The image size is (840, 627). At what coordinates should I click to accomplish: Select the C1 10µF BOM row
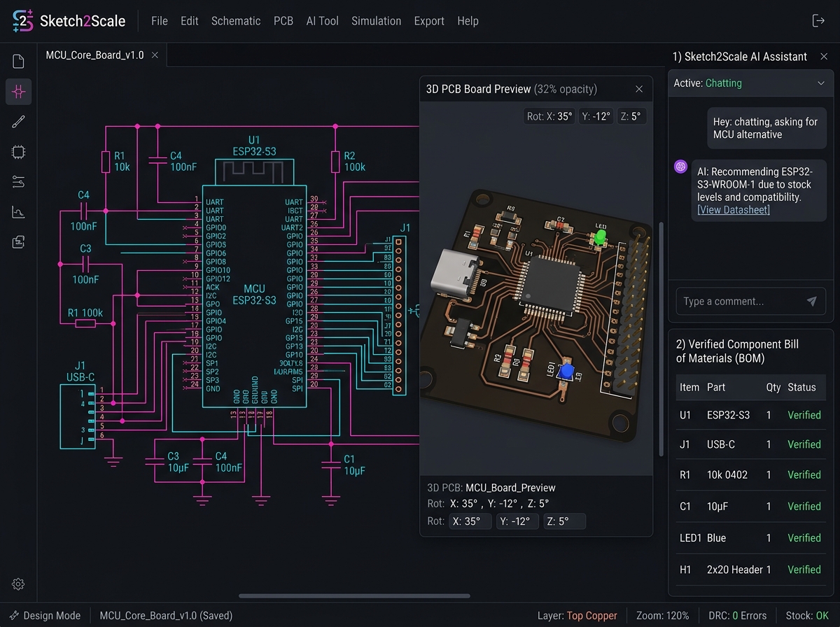click(751, 506)
